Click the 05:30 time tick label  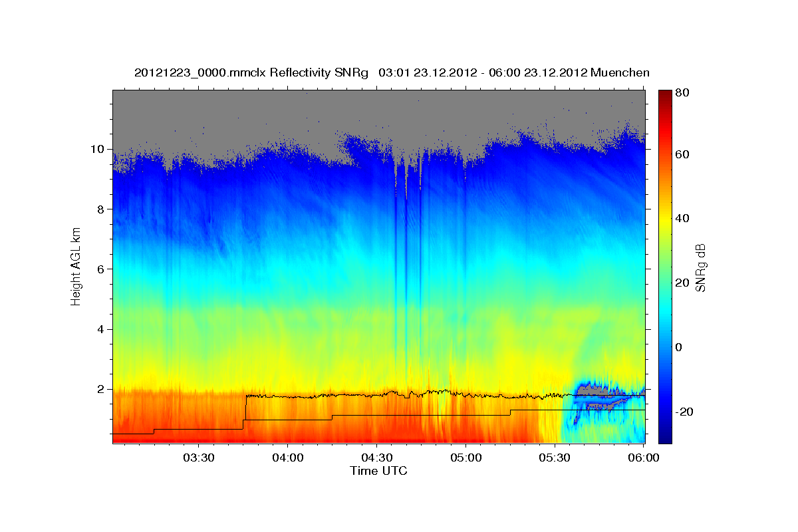pyautogui.click(x=555, y=458)
